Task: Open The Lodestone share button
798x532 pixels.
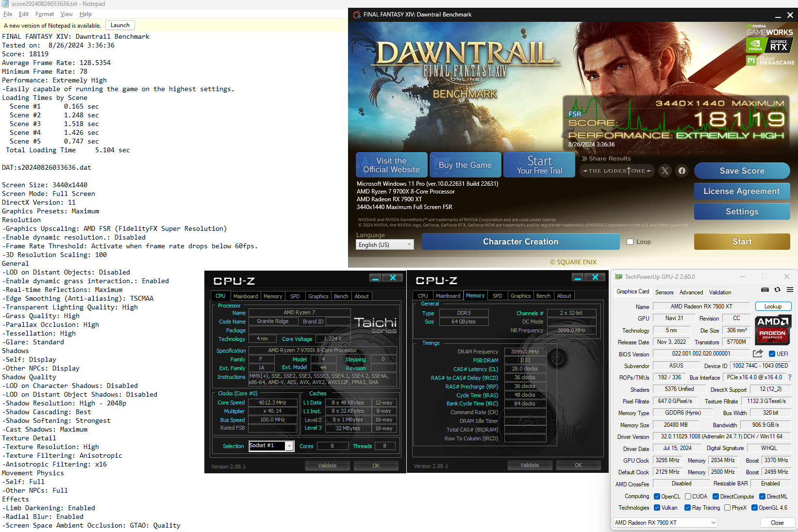Action: 617,171
